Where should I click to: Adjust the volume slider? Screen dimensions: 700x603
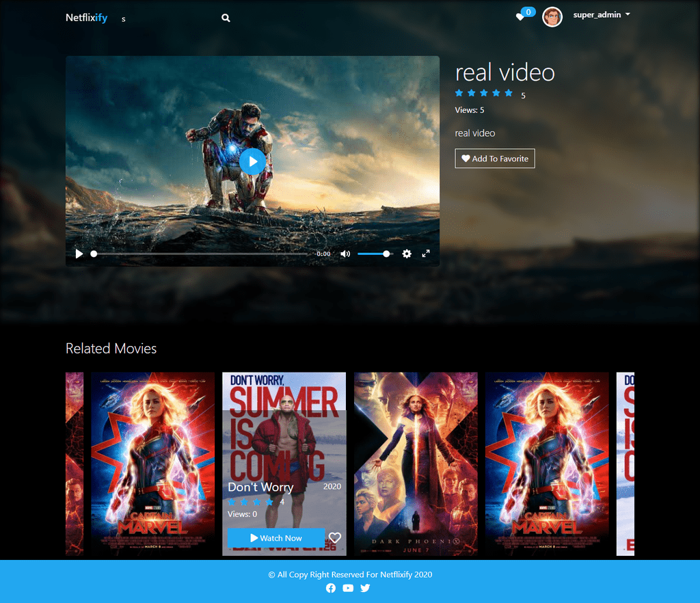tap(375, 254)
